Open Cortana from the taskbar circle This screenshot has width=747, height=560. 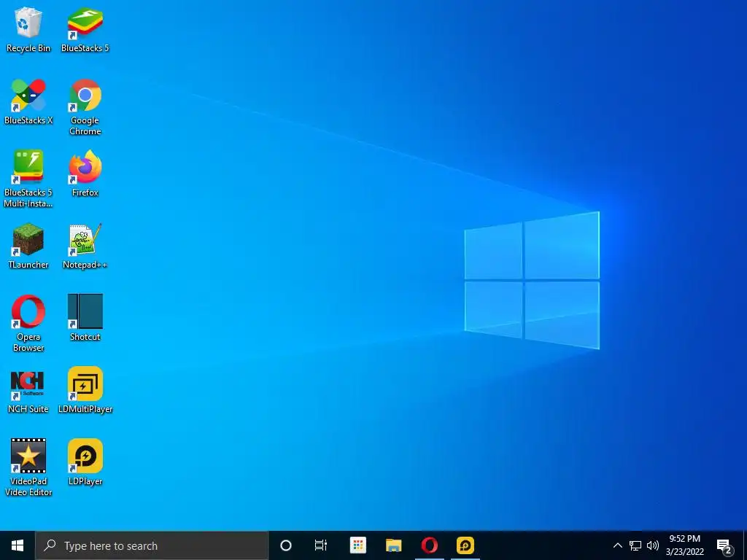point(286,545)
